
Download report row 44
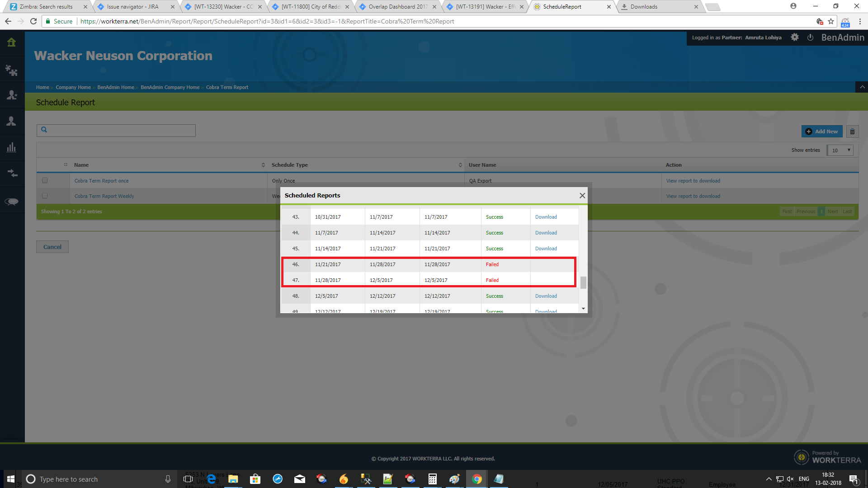pyautogui.click(x=546, y=233)
